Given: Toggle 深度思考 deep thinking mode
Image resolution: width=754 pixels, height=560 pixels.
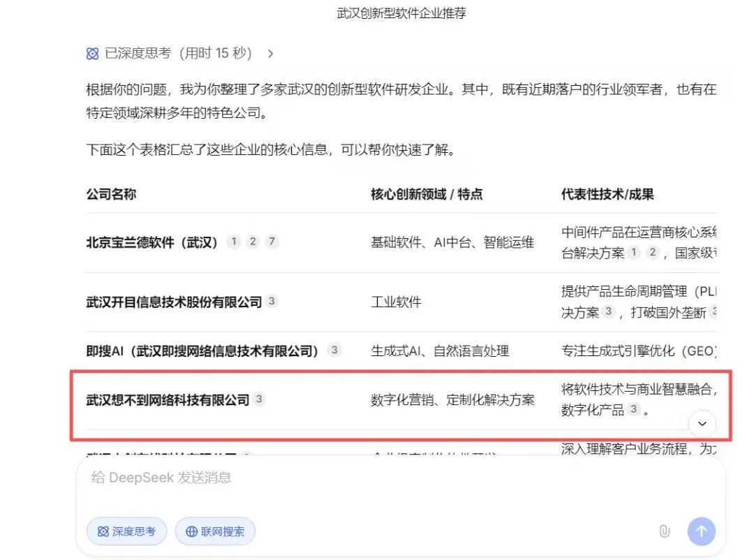Looking at the screenshot, I should pyautogui.click(x=126, y=531).
